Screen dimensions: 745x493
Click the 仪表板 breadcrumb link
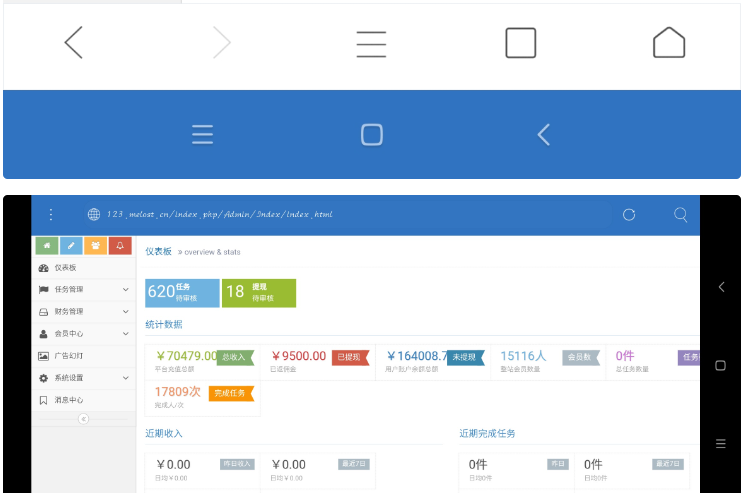tap(158, 251)
